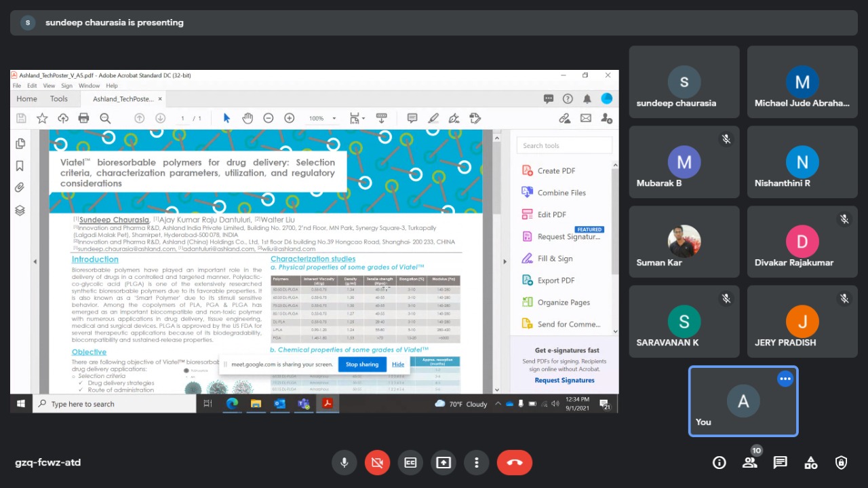Open Acrobat's Help menu

tap(112, 86)
